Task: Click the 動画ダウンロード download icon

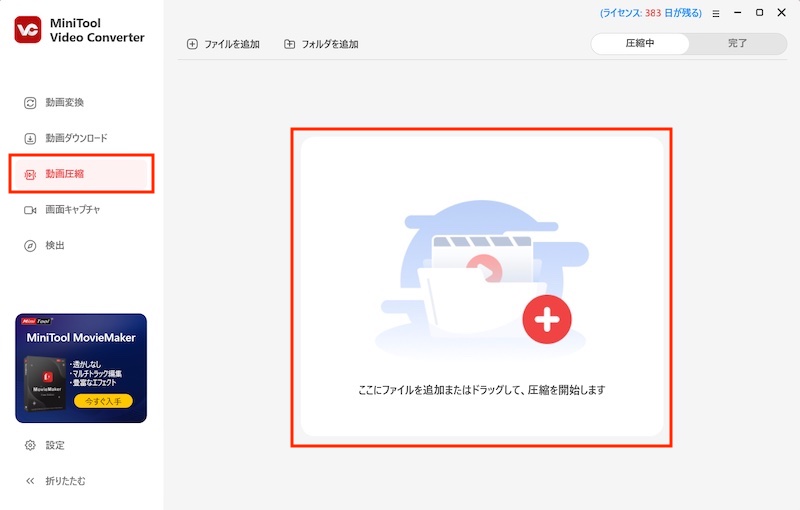Action: coord(30,138)
